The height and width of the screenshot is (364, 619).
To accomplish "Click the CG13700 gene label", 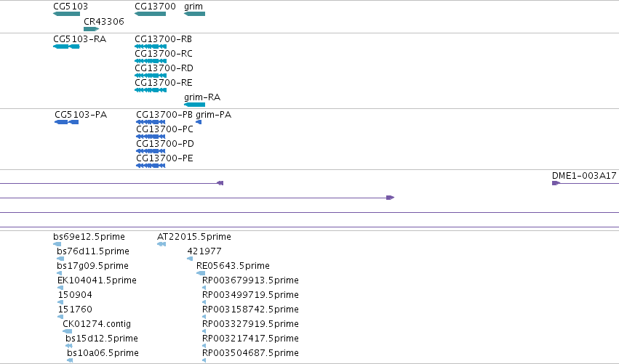I will click(155, 7).
